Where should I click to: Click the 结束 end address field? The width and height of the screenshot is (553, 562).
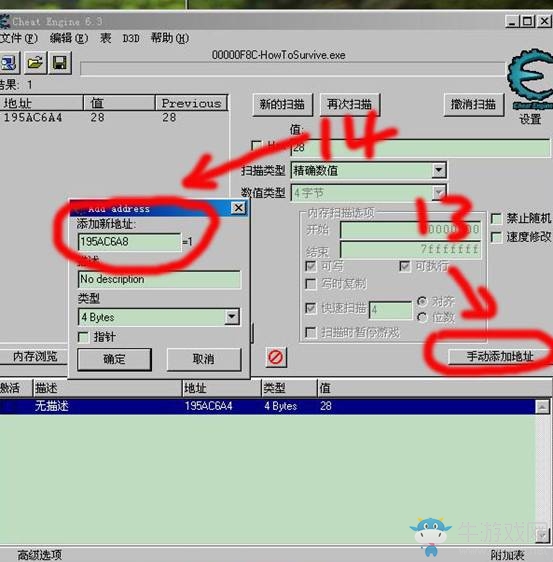coord(410,249)
